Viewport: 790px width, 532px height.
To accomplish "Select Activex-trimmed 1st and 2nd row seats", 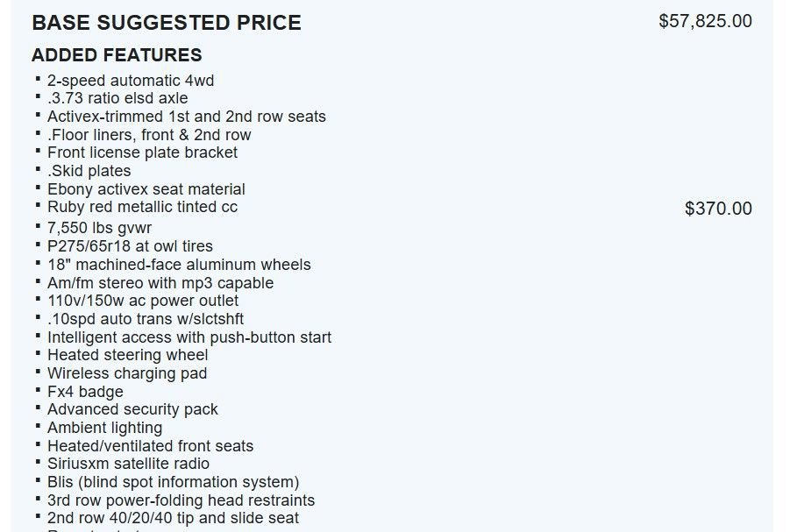I will [x=187, y=117].
